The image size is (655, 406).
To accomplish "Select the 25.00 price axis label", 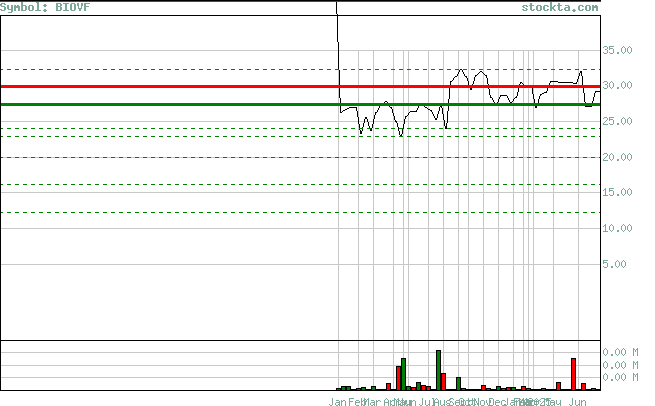I will tap(617, 121).
